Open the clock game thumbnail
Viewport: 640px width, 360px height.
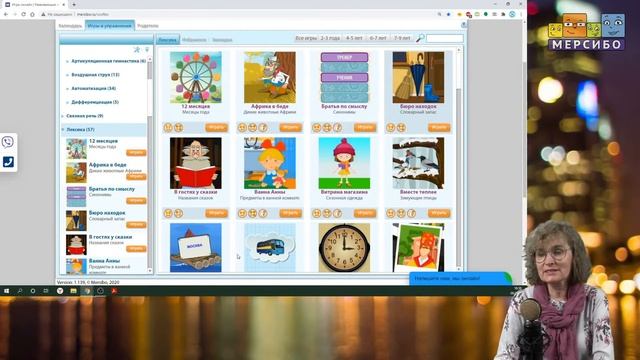pos(344,247)
